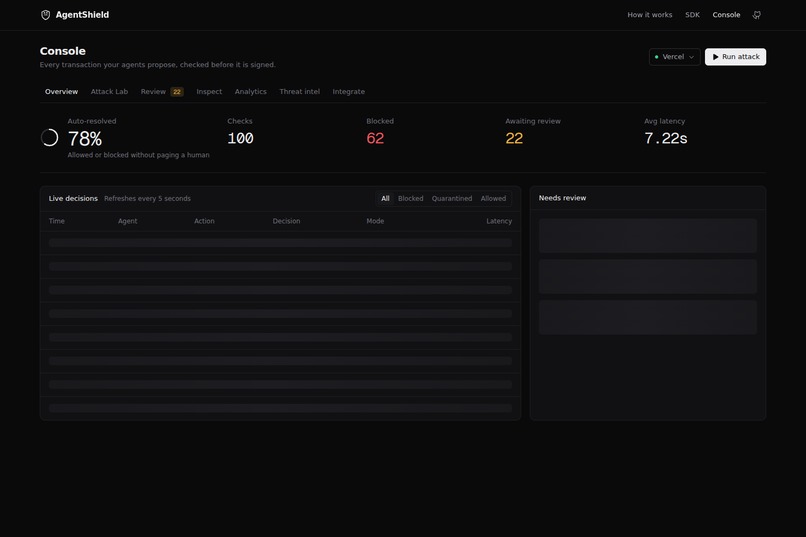Switch to the Inspect tab
Image resolution: width=806 pixels, height=537 pixels.
point(209,91)
